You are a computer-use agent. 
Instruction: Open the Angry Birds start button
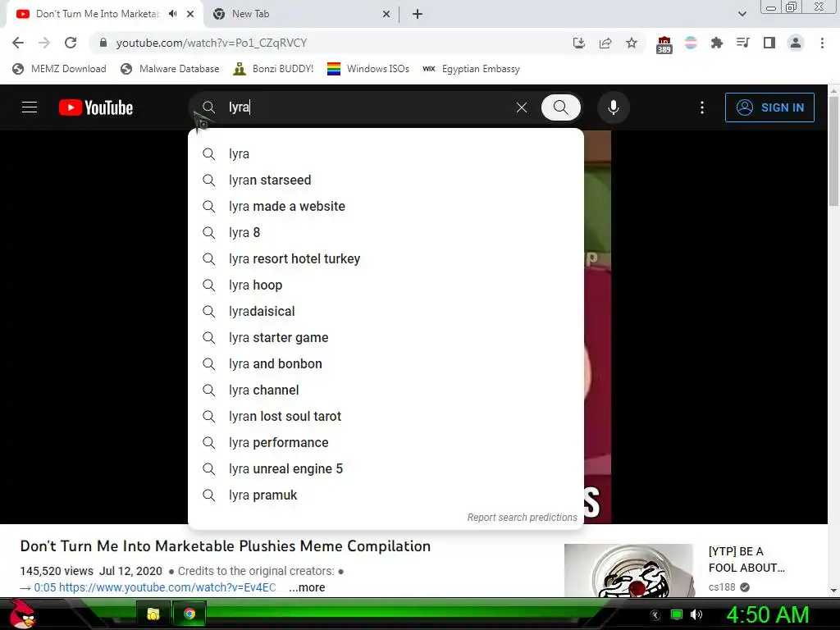(22, 614)
